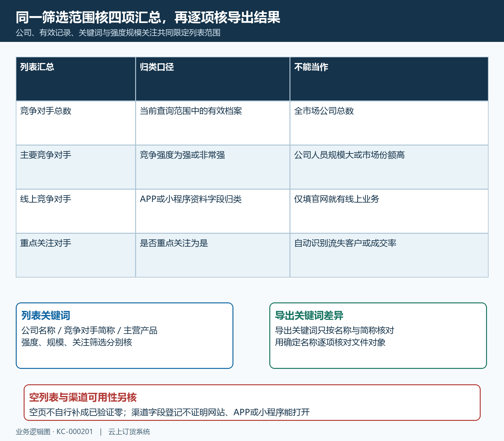Click the line starting 空页不自行补成已验证零

point(169,412)
